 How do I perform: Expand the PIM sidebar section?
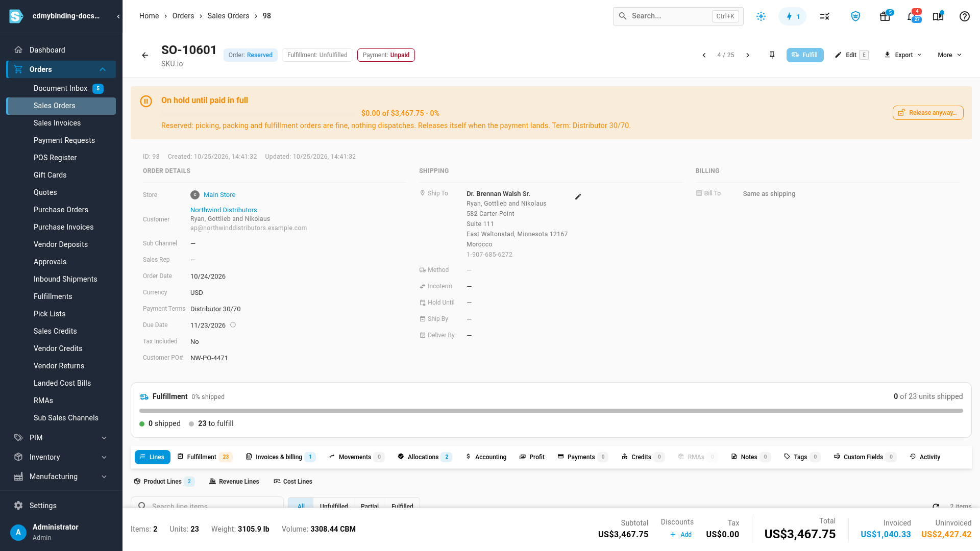[104, 438]
